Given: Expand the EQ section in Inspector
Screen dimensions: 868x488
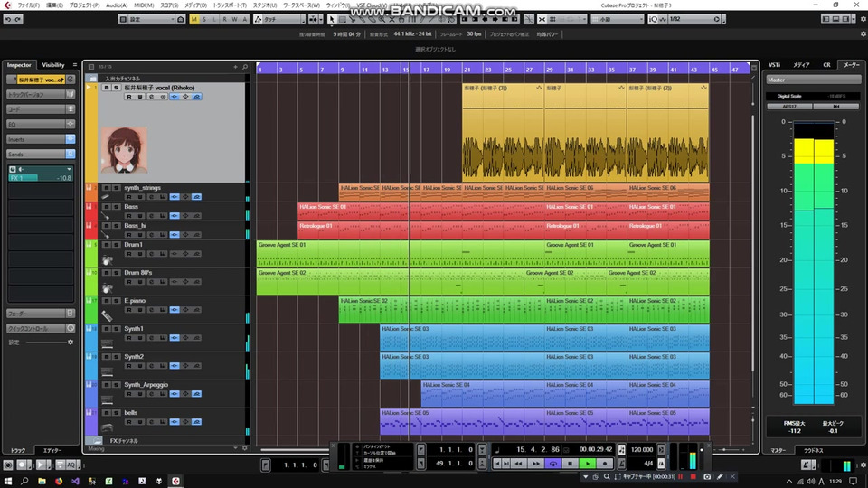Looking at the screenshot, I should tap(41, 125).
